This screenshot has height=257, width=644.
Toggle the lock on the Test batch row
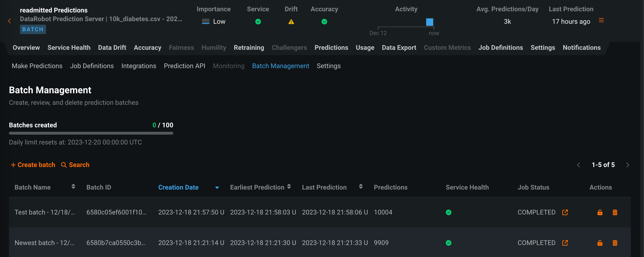click(600, 212)
